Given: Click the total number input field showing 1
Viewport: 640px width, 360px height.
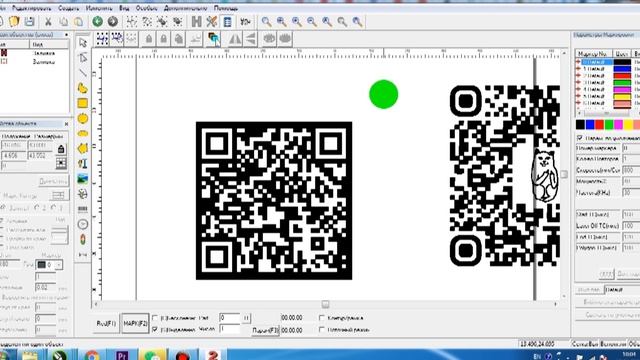Looking at the screenshot, I should [x=230, y=329].
